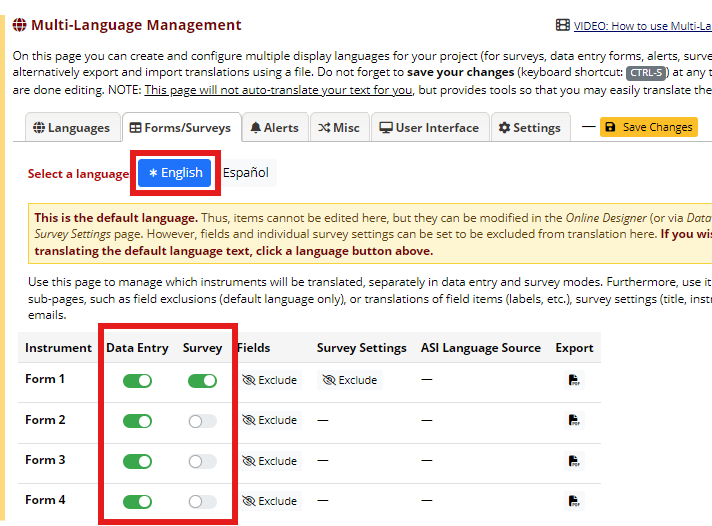
Task: Select the Español language button
Action: [246, 173]
